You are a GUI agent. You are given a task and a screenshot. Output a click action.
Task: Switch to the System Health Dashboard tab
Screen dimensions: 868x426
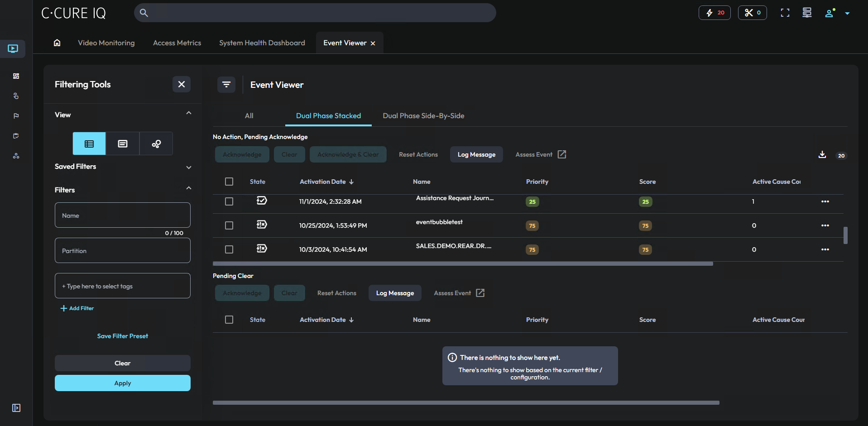click(262, 43)
